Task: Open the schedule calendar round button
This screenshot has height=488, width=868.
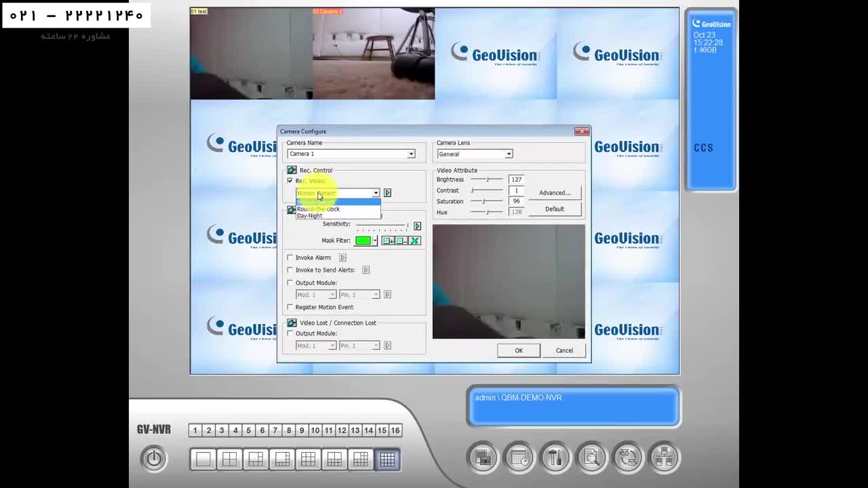Action: 519,458
